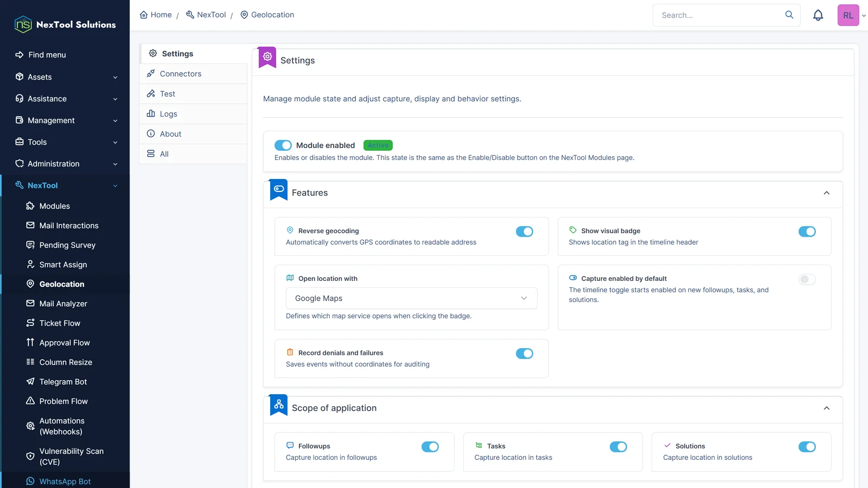Open the Google Maps location dropdown
Viewport: 868px width, 488px height.
411,298
